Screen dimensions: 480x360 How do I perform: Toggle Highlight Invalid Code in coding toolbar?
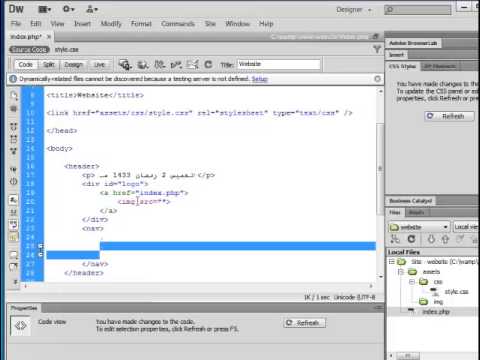(13, 212)
